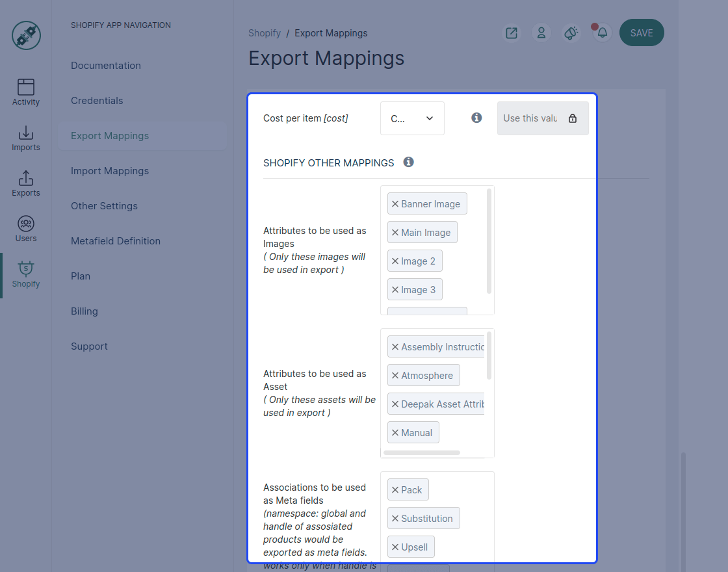Open Credentials in the navigation
Image resolution: width=728 pixels, height=572 pixels.
(x=97, y=101)
